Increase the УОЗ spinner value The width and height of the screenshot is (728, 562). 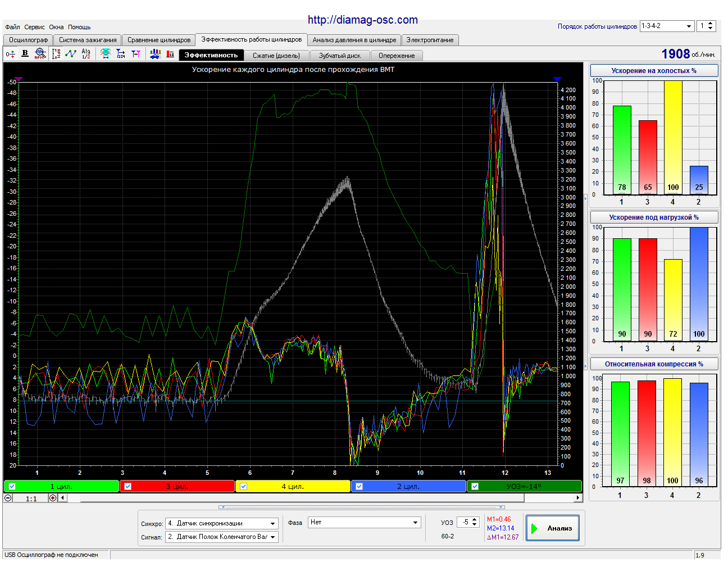[x=475, y=520]
